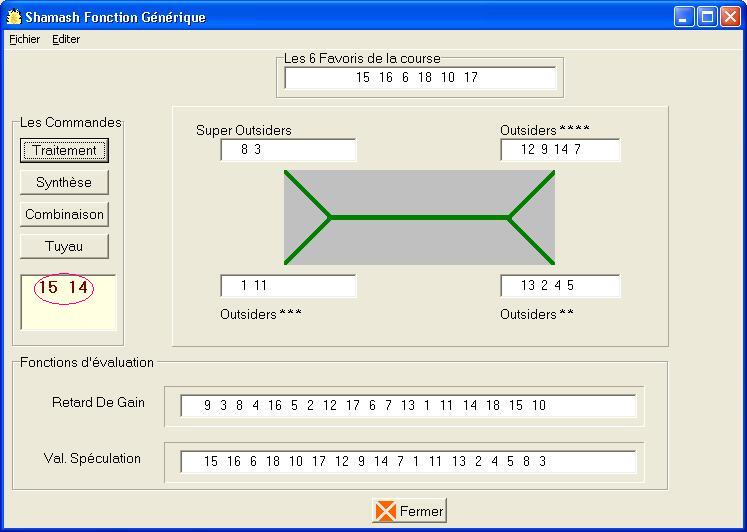Select the Outsiders **** field

[x=560, y=150]
